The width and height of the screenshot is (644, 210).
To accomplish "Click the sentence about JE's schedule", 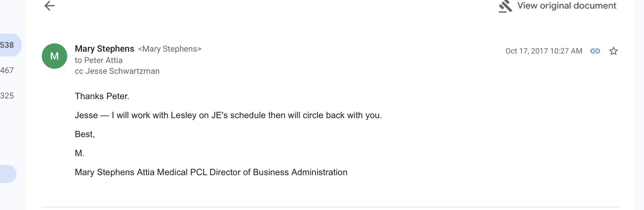I will (x=228, y=115).
